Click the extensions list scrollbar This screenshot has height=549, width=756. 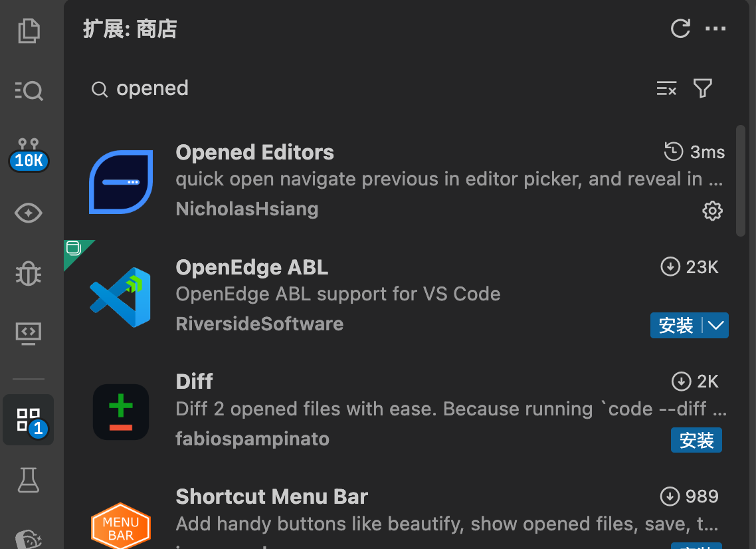(x=741, y=181)
